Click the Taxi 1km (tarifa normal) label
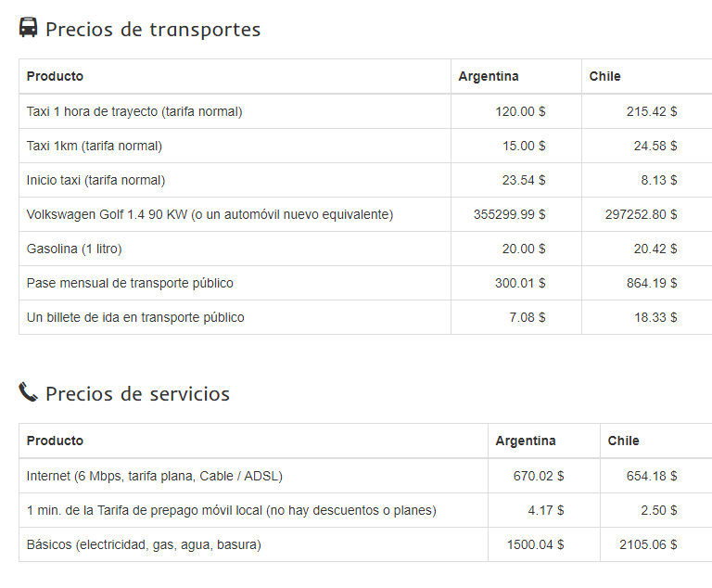 click(x=95, y=146)
